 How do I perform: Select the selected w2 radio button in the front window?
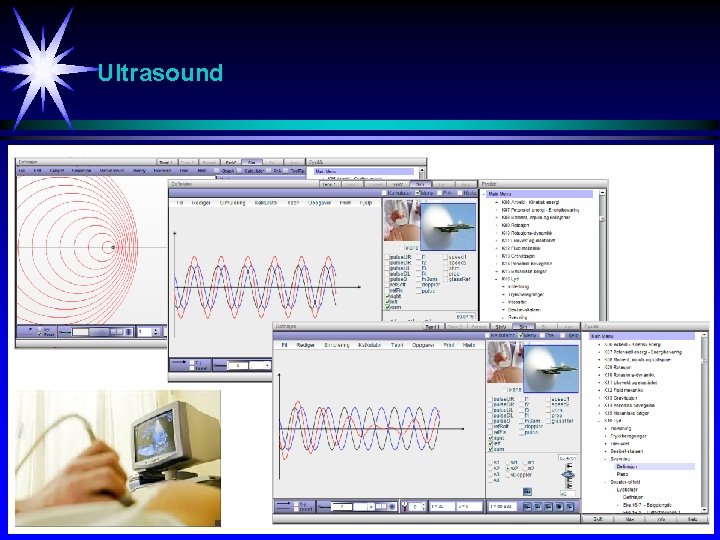point(508,468)
